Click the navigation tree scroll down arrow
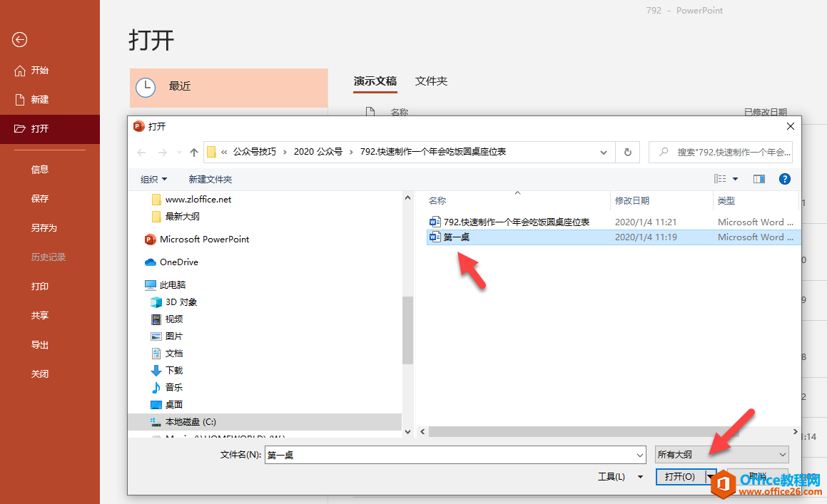827x504 pixels. [x=407, y=432]
